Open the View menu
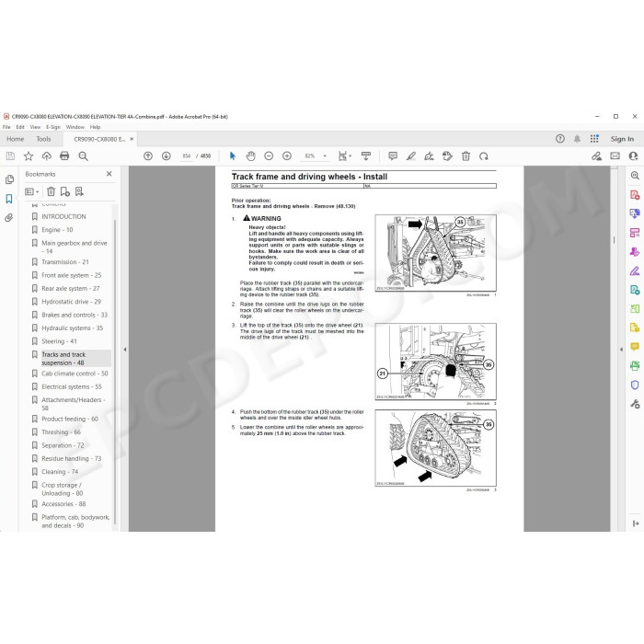 pyautogui.click(x=35, y=127)
